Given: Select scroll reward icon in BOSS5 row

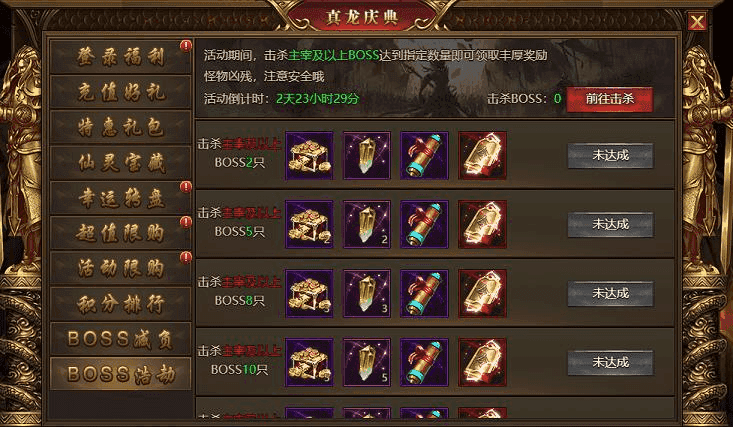Looking at the screenshot, I should [424, 224].
